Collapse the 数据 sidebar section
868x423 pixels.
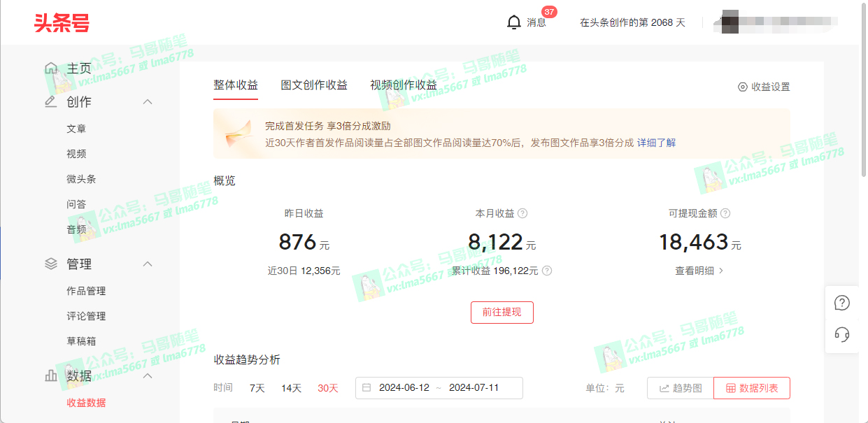point(148,375)
